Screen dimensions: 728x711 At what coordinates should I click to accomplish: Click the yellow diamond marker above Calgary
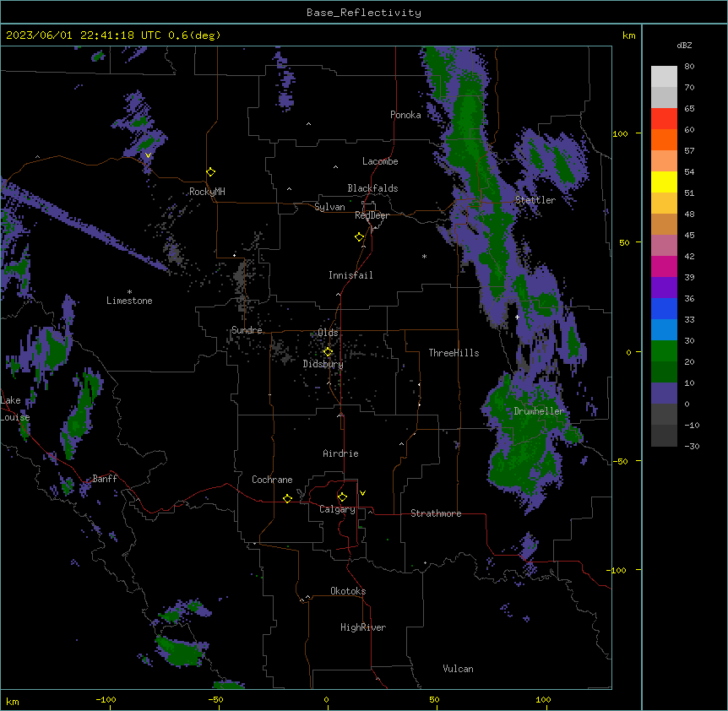pyautogui.click(x=342, y=497)
